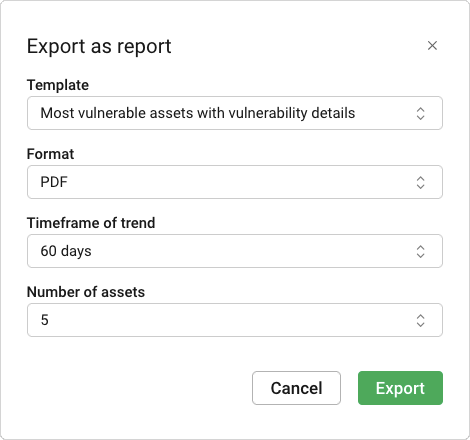Open the Template dropdown
This screenshot has height=440, width=470.
[x=235, y=113]
